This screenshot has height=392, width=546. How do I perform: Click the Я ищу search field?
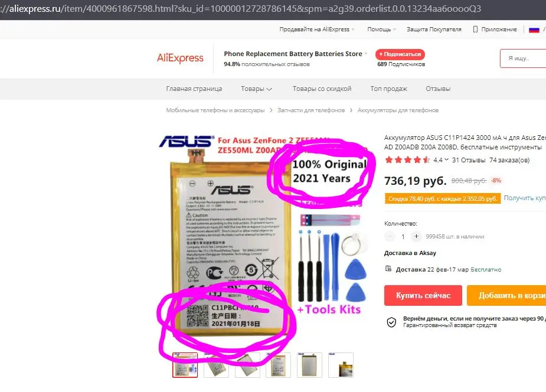523,58
